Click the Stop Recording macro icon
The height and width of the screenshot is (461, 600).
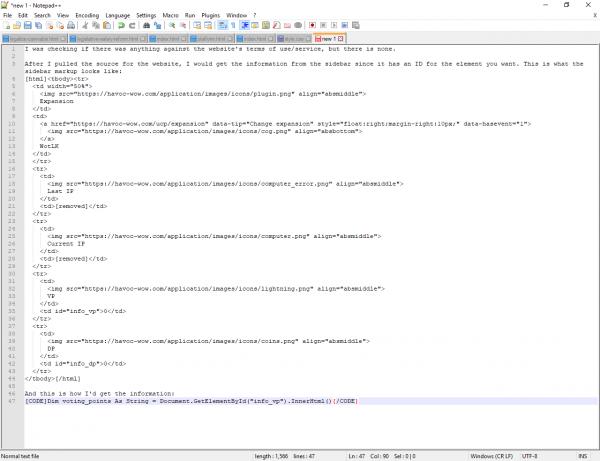323,25
